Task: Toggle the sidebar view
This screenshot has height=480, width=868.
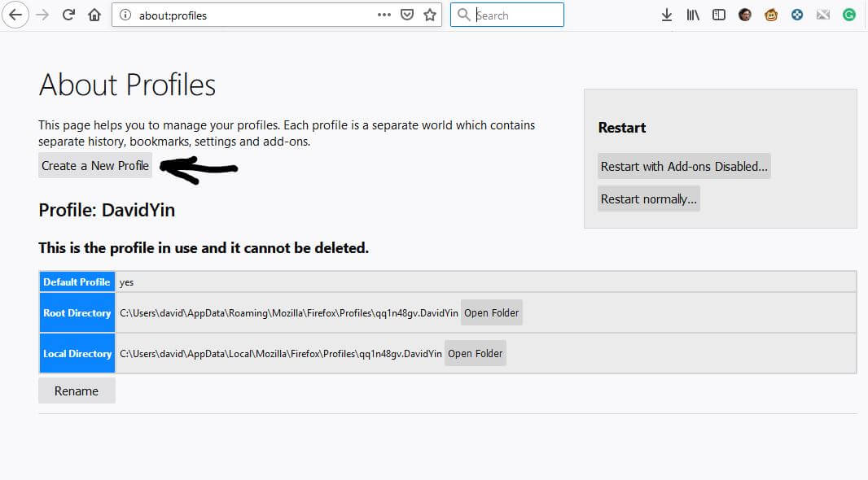Action: 718,14
